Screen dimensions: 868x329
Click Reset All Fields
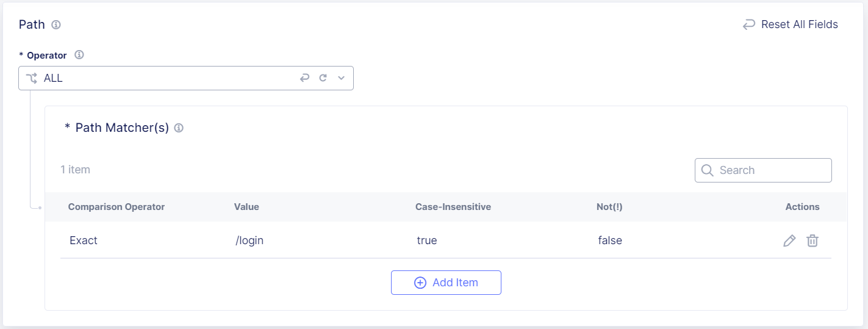[791, 24]
